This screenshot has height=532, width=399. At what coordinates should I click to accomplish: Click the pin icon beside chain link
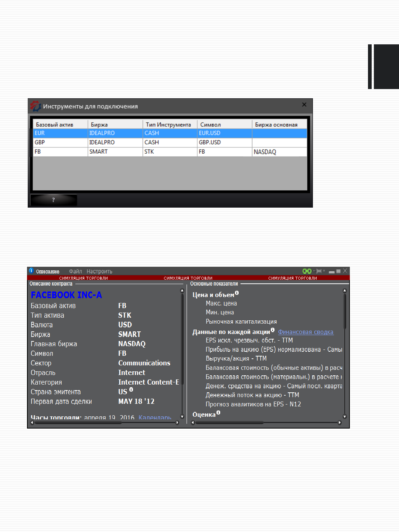tap(318, 271)
